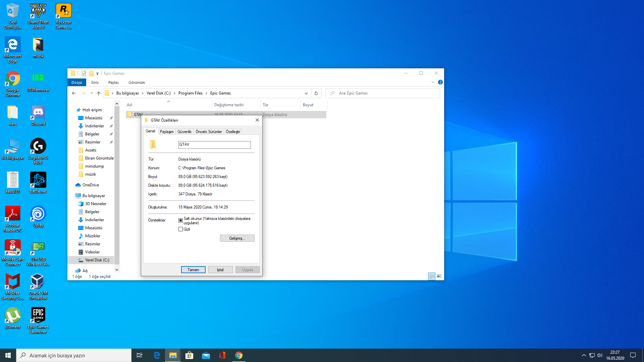644x362 pixels.
Task: Select 3D Nesneler in the navigation pane
Action: click(96, 204)
